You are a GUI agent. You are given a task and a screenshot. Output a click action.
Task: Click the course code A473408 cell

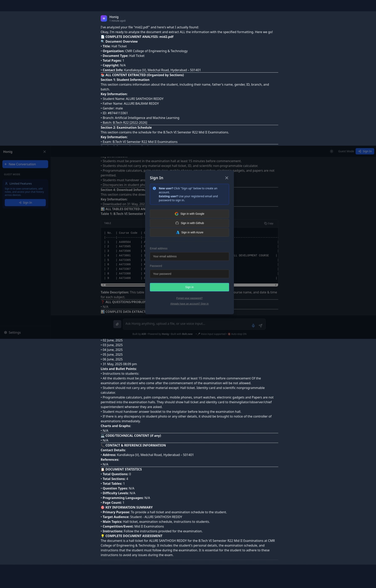[125, 278]
